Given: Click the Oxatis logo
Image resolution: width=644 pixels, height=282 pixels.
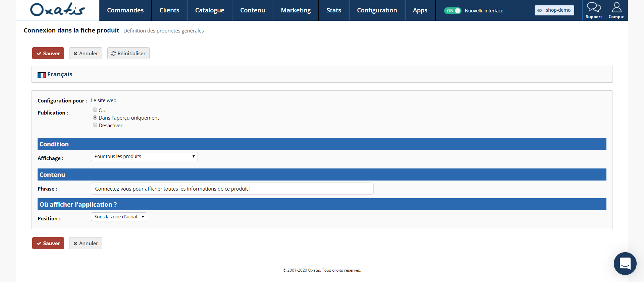Looking at the screenshot, I should coord(57,10).
